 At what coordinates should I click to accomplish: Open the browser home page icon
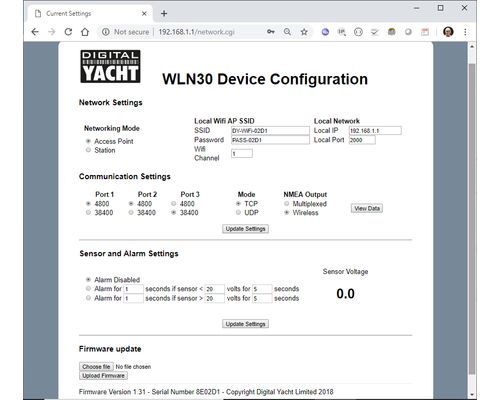[85, 32]
